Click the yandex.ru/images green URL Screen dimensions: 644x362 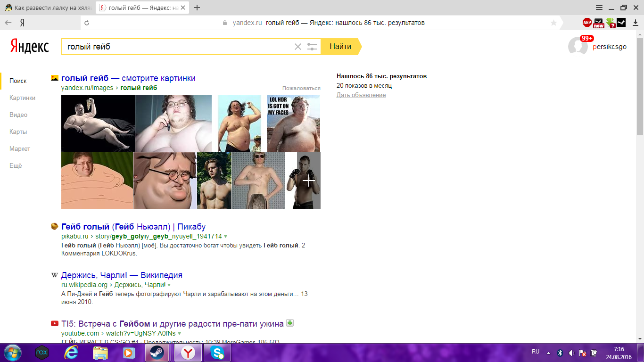[87, 88]
